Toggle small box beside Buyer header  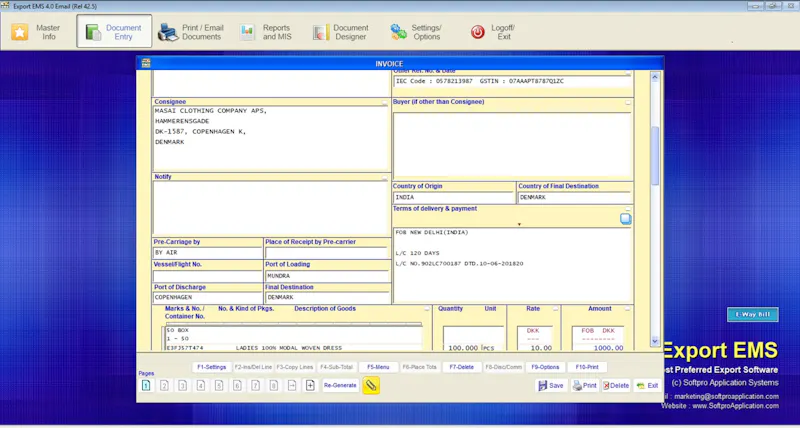click(x=628, y=103)
